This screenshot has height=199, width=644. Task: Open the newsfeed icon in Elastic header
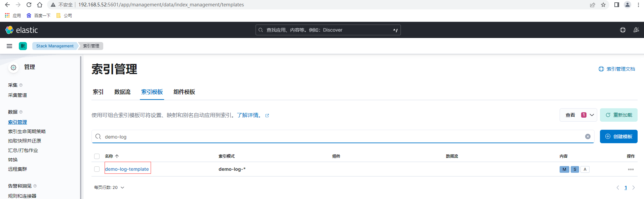point(636,30)
